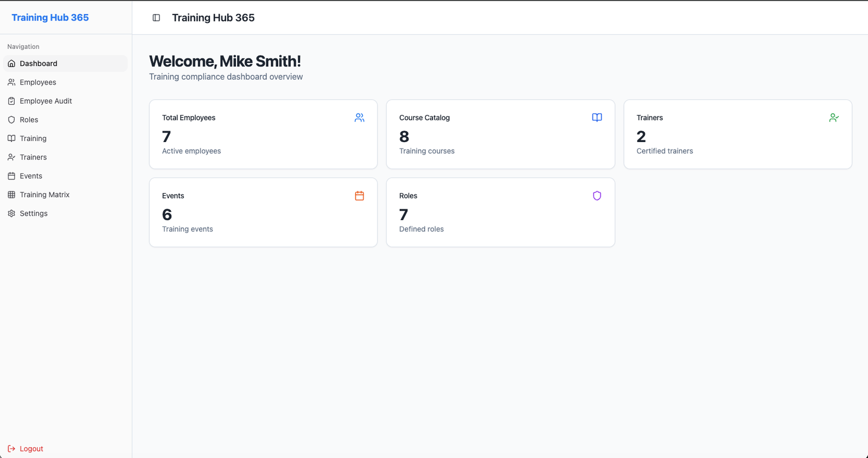The height and width of the screenshot is (458, 868).
Task: Select Roles in the navigation
Action: (66, 120)
